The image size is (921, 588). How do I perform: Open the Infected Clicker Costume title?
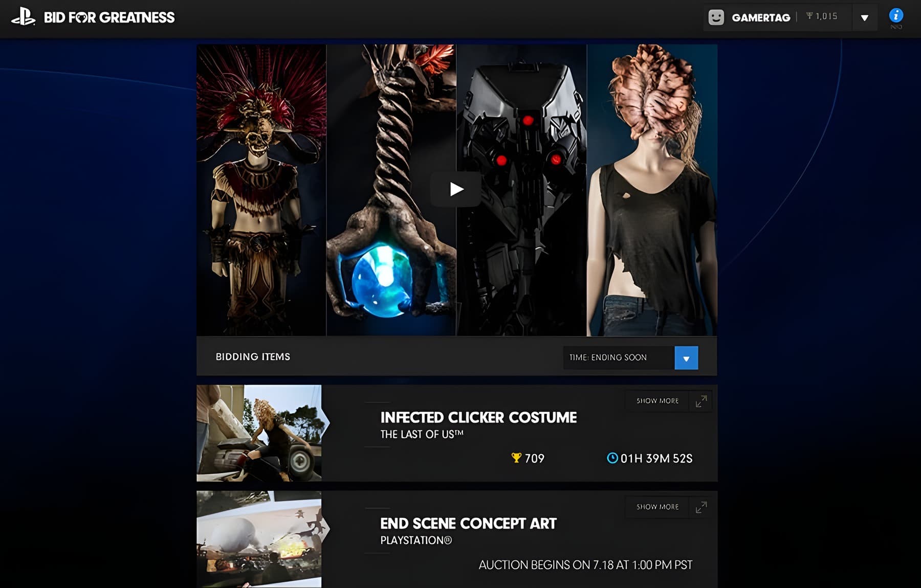pos(478,418)
